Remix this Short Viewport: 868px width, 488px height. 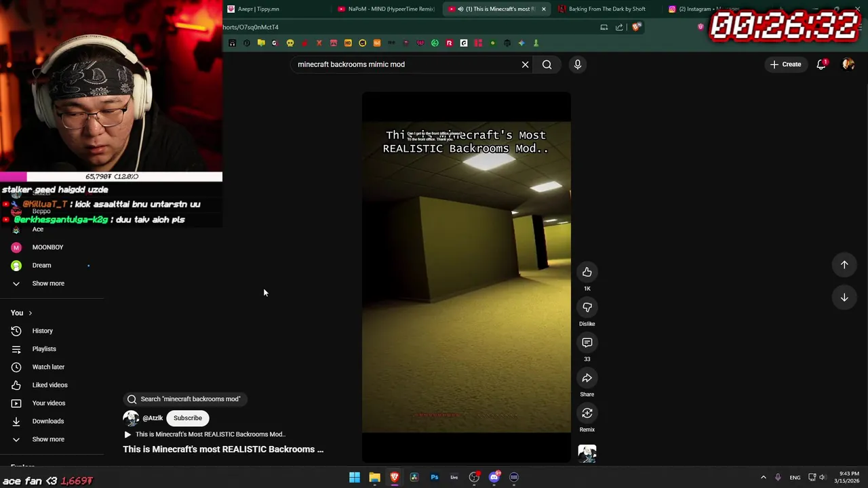coord(587,413)
